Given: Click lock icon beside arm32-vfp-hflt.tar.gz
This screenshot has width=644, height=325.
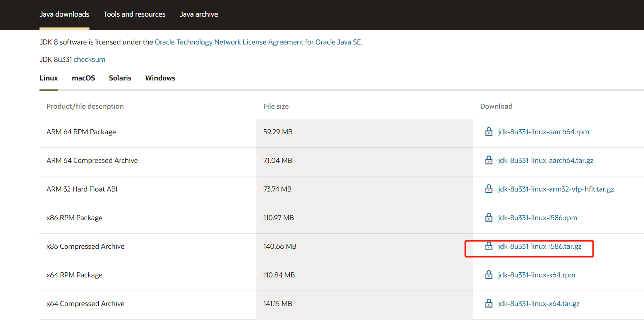Looking at the screenshot, I should pos(489,189).
